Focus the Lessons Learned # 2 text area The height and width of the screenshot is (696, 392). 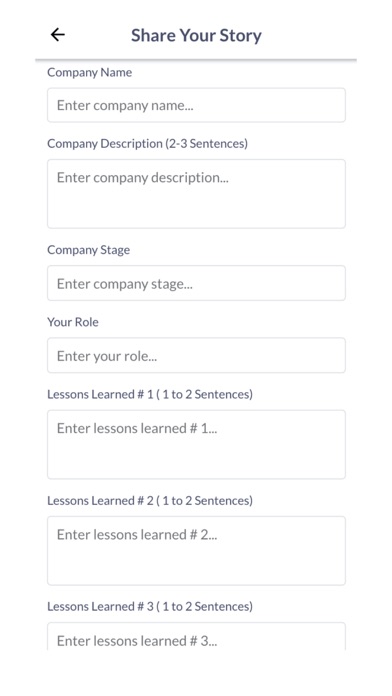196,551
